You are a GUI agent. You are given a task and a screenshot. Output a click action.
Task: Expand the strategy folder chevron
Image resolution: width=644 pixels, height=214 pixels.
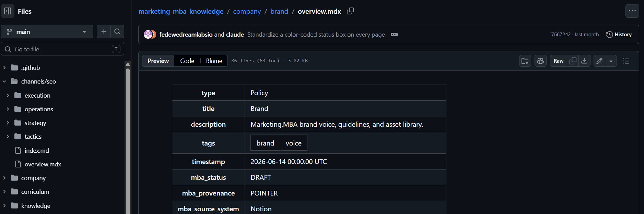[8, 123]
